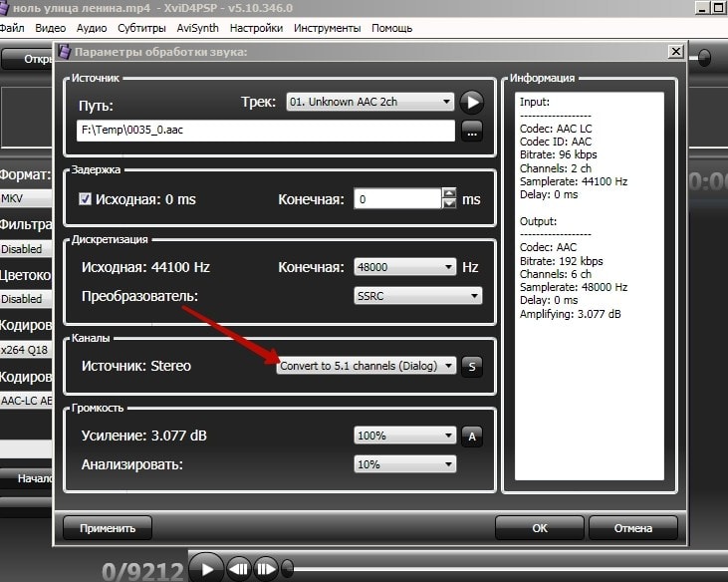
Task: Click the playback seek slider handle
Action: click(x=288, y=569)
